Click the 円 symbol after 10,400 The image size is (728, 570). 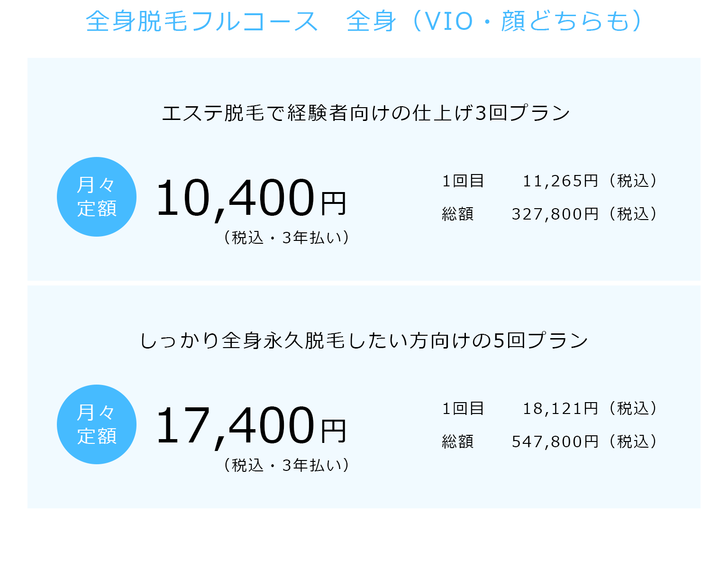(x=334, y=203)
